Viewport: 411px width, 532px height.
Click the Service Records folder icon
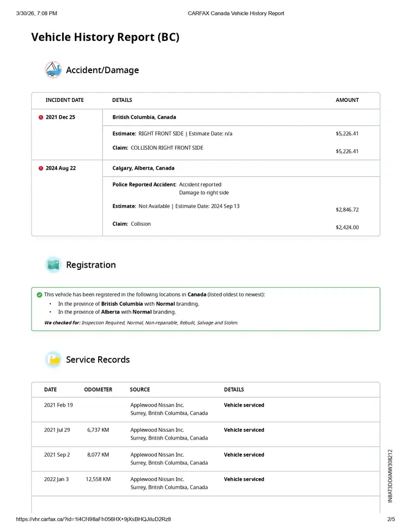coord(53,360)
